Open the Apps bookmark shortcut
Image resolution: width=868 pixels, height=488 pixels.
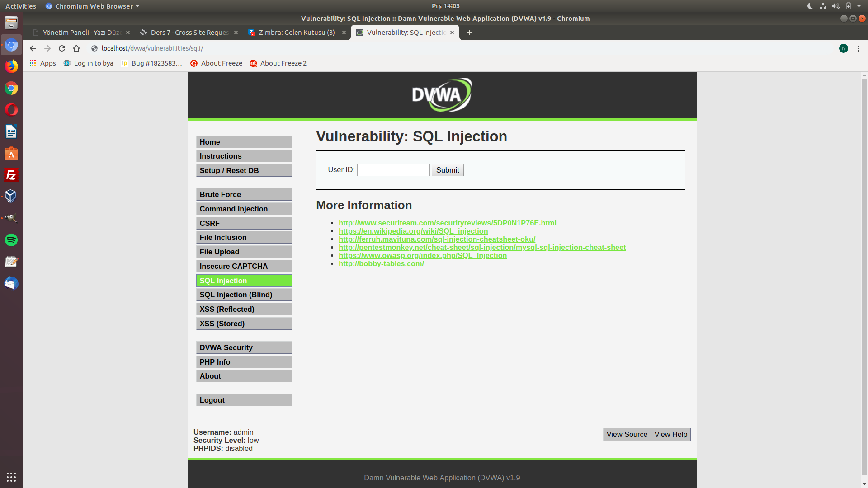(43, 63)
